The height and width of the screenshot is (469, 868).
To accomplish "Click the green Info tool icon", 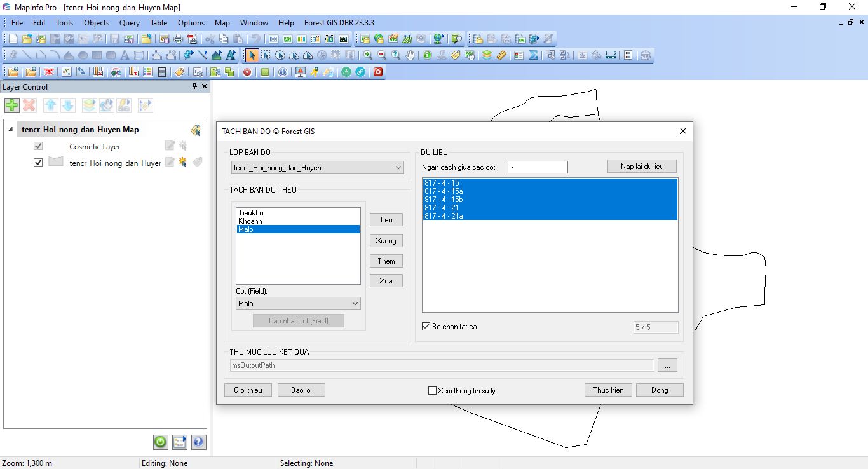I will (x=427, y=55).
